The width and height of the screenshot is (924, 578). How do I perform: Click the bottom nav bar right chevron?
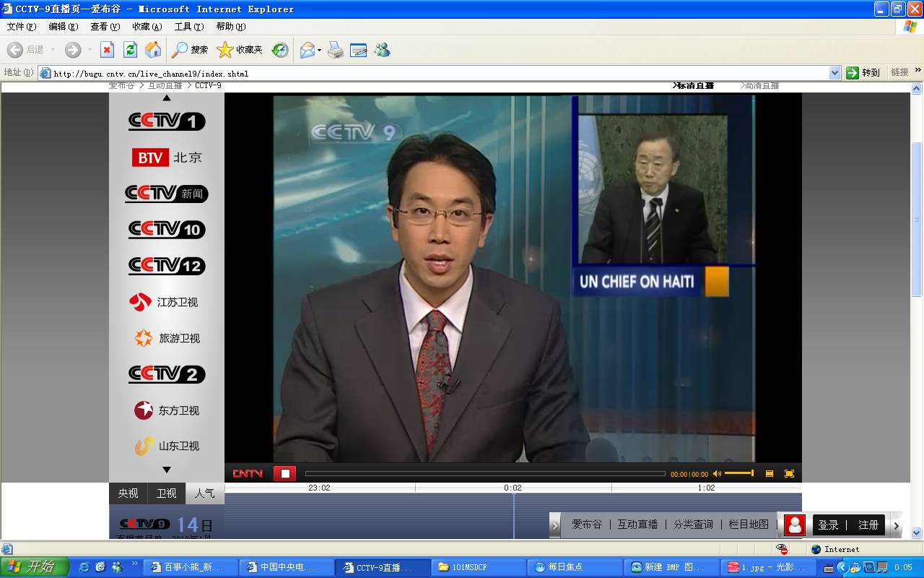pyautogui.click(x=897, y=526)
